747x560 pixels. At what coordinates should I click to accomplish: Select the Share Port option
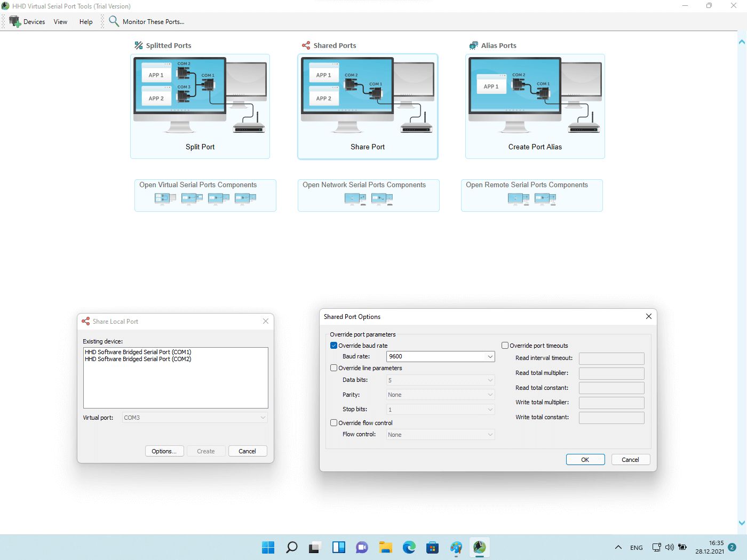pyautogui.click(x=367, y=107)
